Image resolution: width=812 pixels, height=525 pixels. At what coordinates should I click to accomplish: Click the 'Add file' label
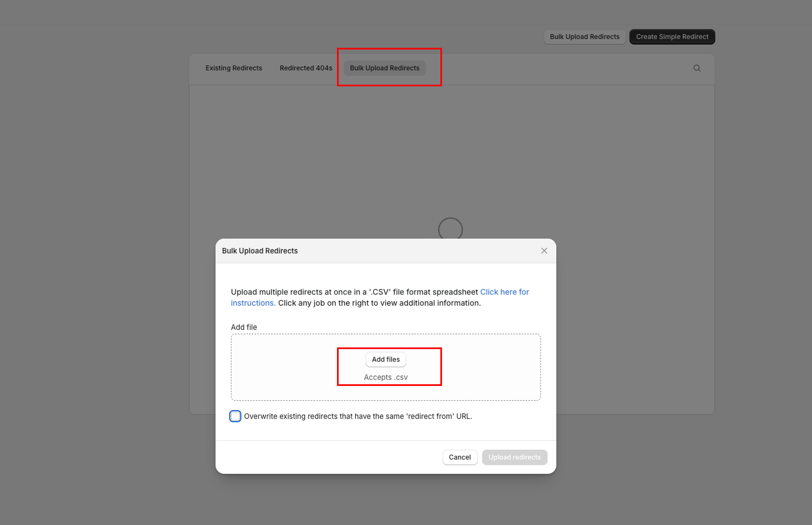coord(244,327)
